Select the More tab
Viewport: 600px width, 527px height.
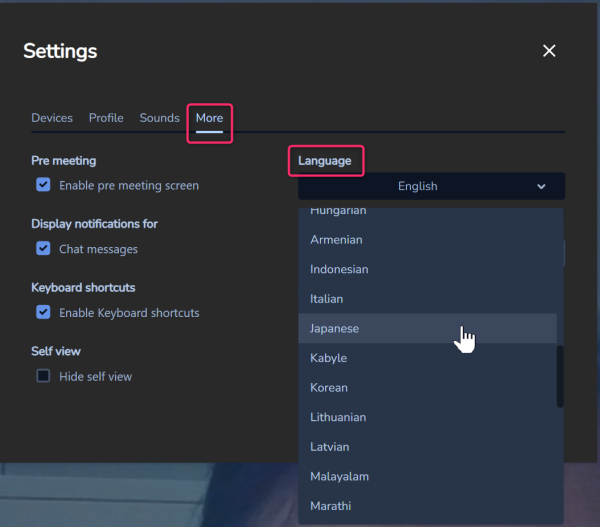pos(209,118)
